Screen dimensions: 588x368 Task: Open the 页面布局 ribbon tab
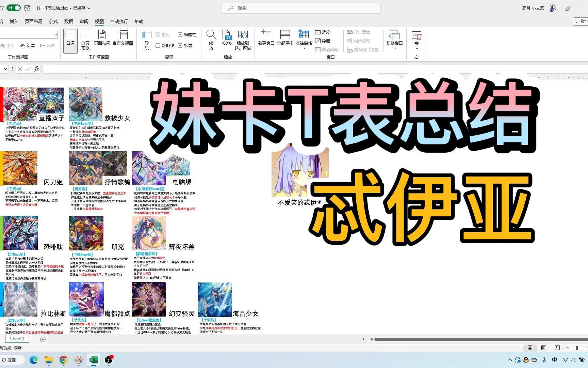pyautogui.click(x=33, y=21)
